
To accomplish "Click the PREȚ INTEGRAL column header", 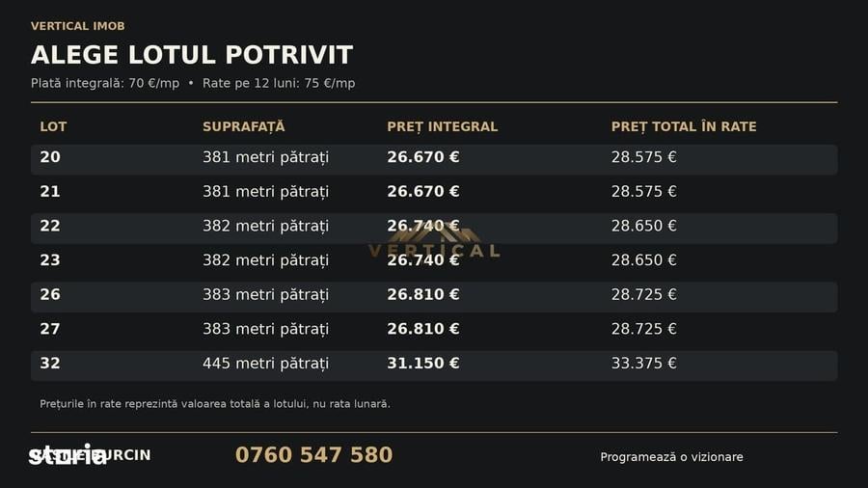I will 443,126.
